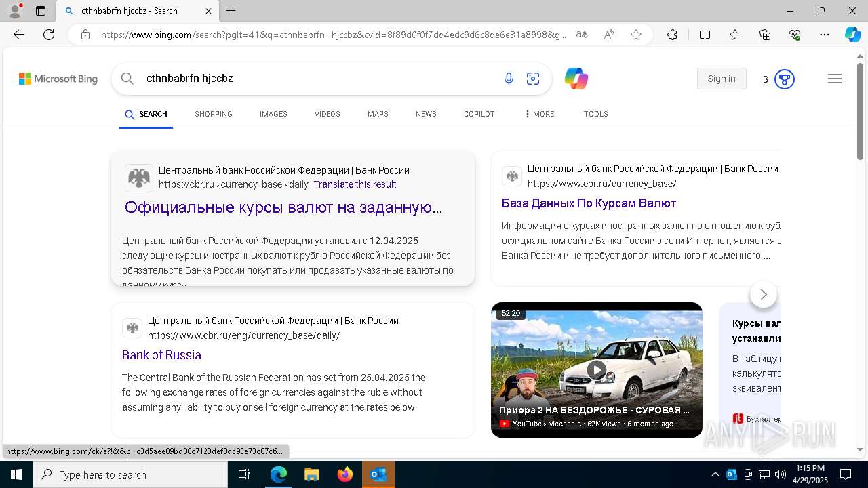This screenshot has width=868, height=488.
Task: Open the Edge profile avatar
Action: point(15,11)
